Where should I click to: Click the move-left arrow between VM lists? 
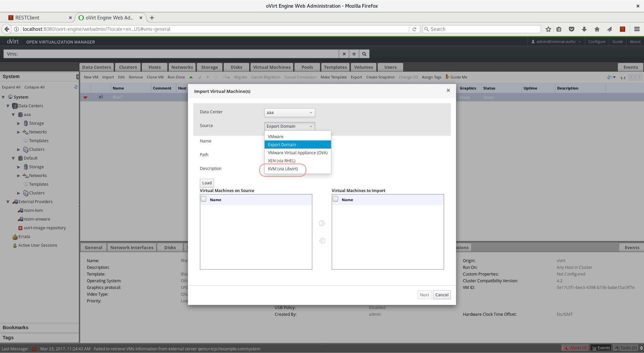click(x=322, y=241)
